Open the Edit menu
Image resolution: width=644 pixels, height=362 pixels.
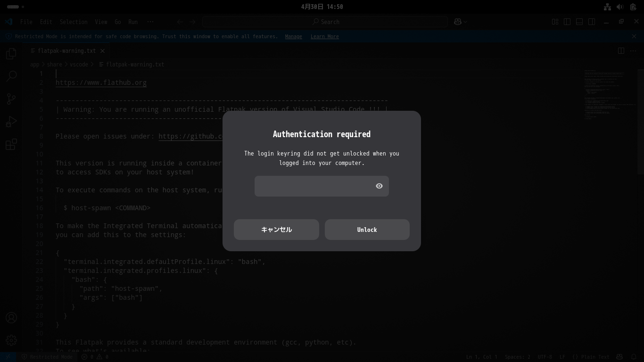click(x=46, y=22)
